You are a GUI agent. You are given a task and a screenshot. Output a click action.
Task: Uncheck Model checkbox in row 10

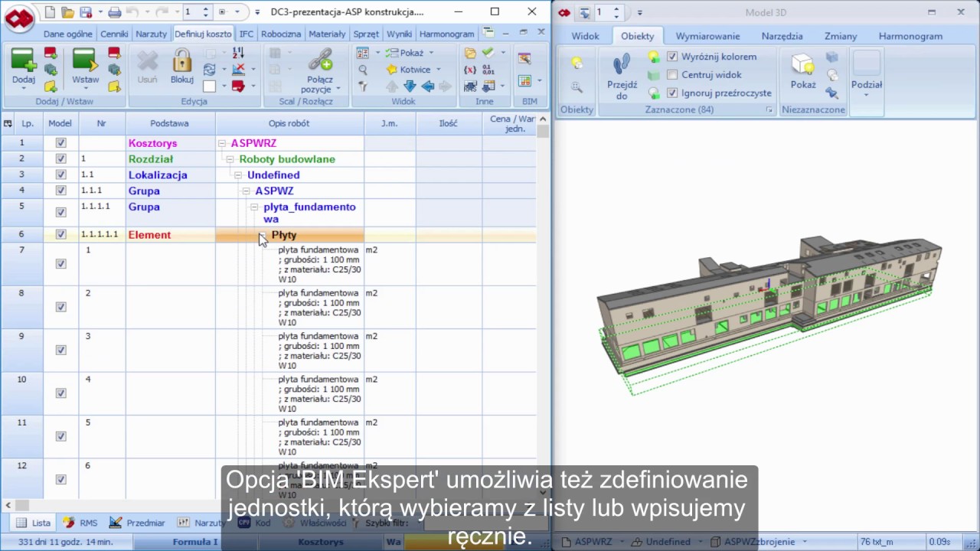[60, 393]
